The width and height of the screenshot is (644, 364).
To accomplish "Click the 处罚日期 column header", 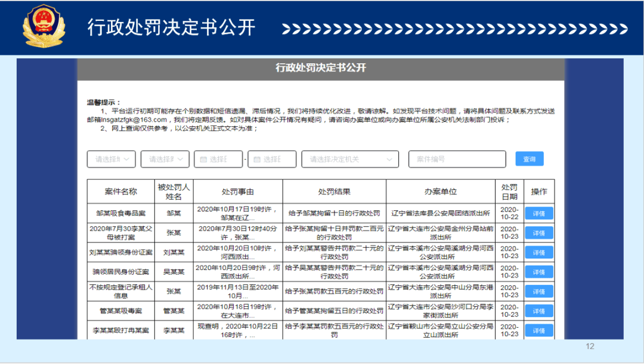I will (x=509, y=191).
